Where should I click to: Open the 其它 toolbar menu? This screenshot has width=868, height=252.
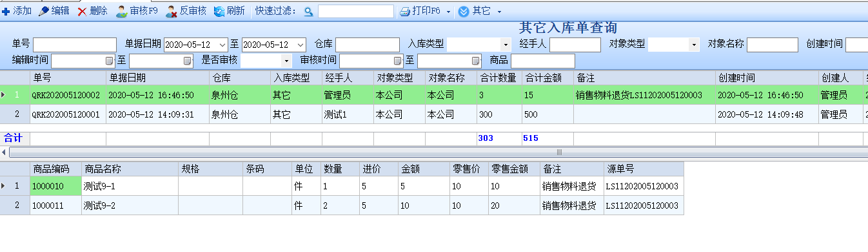tap(480, 11)
